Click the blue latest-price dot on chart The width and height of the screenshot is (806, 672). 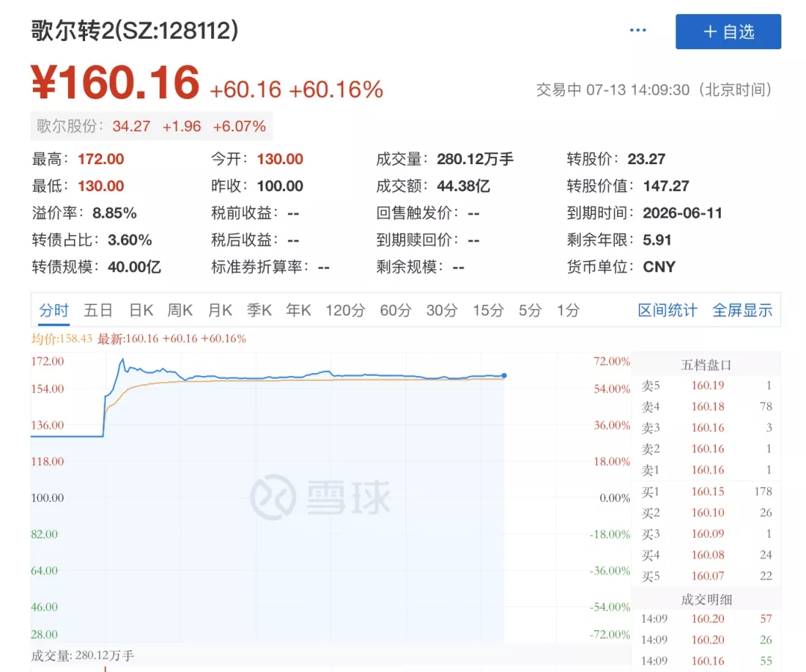point(504,376)
